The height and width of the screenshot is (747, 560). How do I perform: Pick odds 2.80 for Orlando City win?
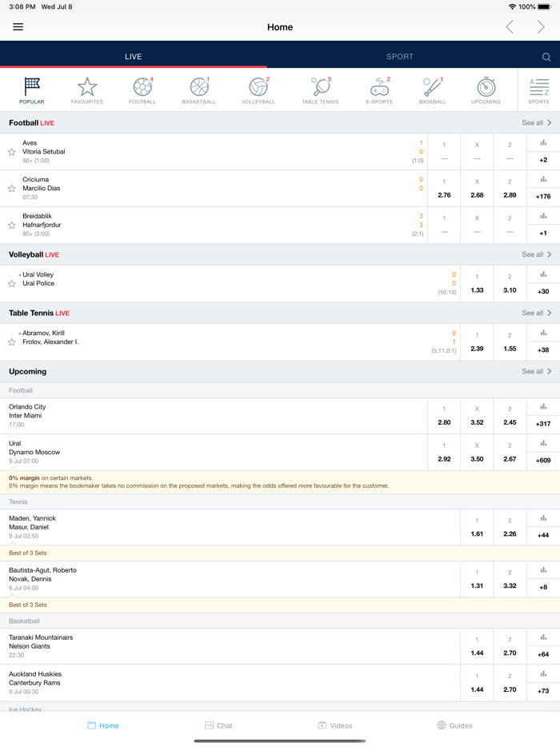[x=444, y=416]
